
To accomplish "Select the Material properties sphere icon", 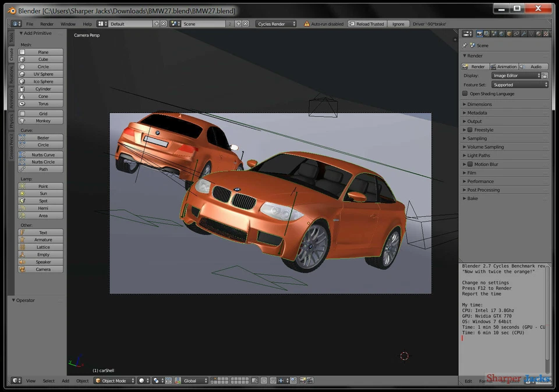I will click(x=538, y=34).
